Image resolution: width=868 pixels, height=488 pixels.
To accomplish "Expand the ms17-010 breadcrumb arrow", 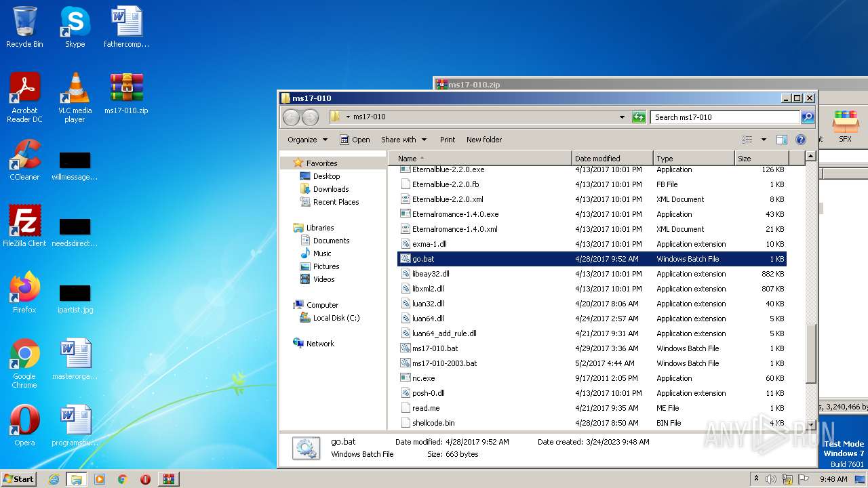I will click(x=348, y=117).
